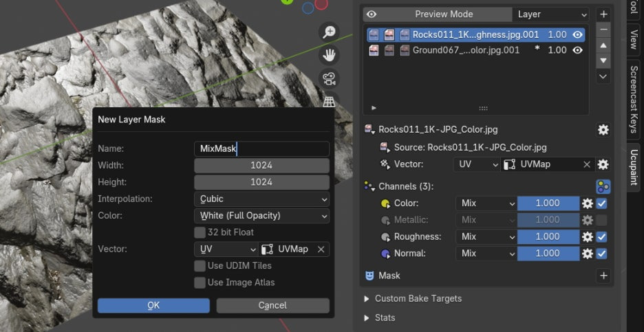Click the Name field containing MixMask
Screen dimensions: 644x332
pos(261,149)
